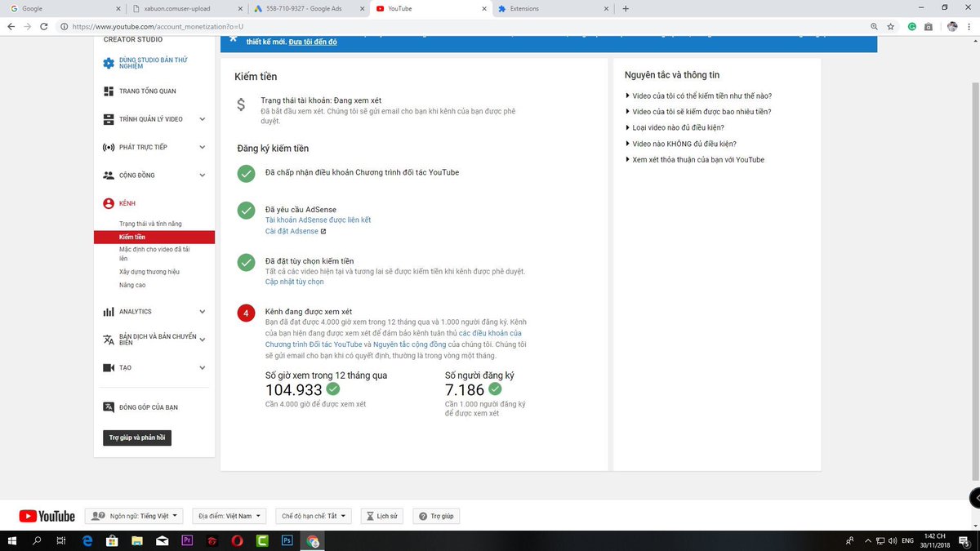
Task: Open Tài khoản AdSense được liên kết link
Action: (318, 220)
